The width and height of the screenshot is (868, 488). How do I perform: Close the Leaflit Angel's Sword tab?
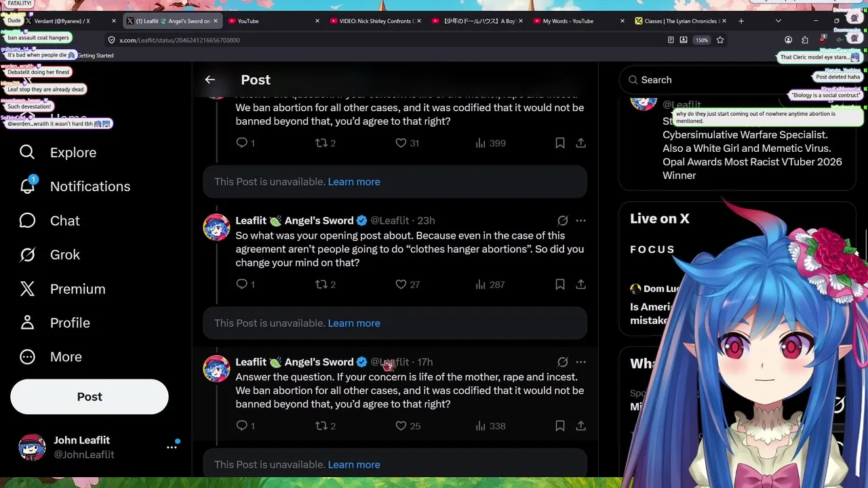click(x=216, y=21)
